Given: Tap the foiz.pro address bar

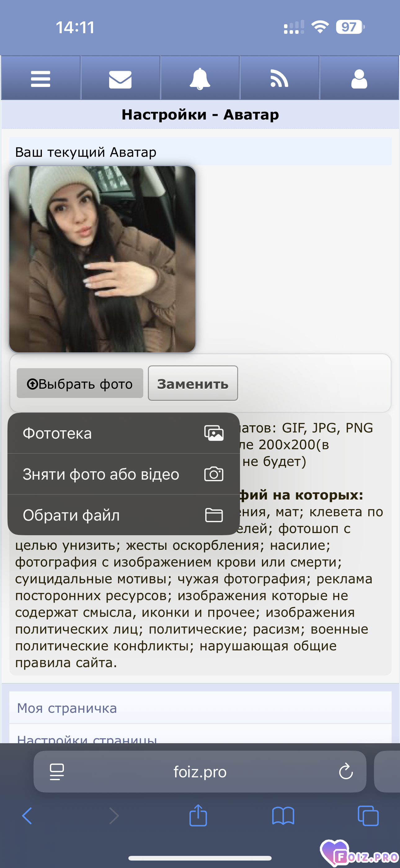Looking at the screenshot, I should pyautogui.click(x=200, y=772).
